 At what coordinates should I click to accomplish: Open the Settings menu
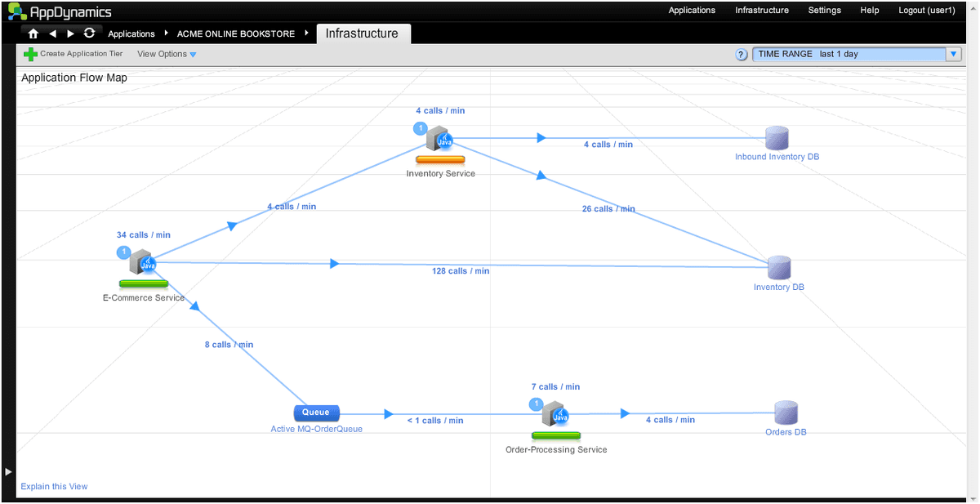pos(824,11)
